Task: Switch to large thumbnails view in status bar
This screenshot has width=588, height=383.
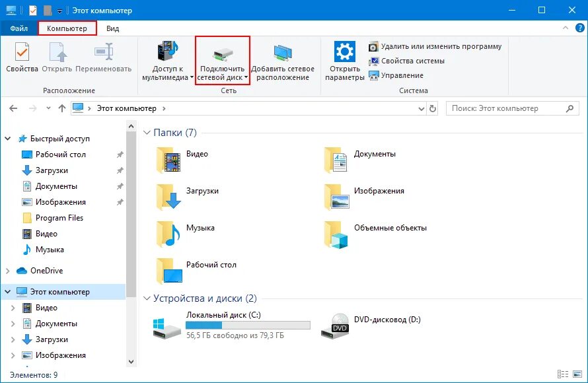Action: 577,374
